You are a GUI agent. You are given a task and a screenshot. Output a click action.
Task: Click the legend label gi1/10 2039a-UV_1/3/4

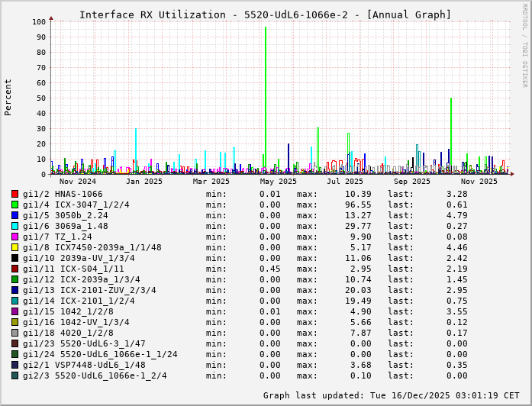(79, 258)
